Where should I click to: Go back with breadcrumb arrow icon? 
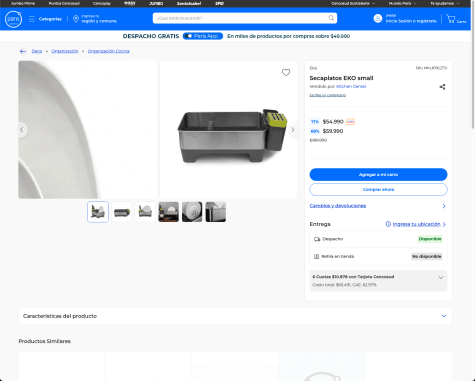tap(23, 51)
